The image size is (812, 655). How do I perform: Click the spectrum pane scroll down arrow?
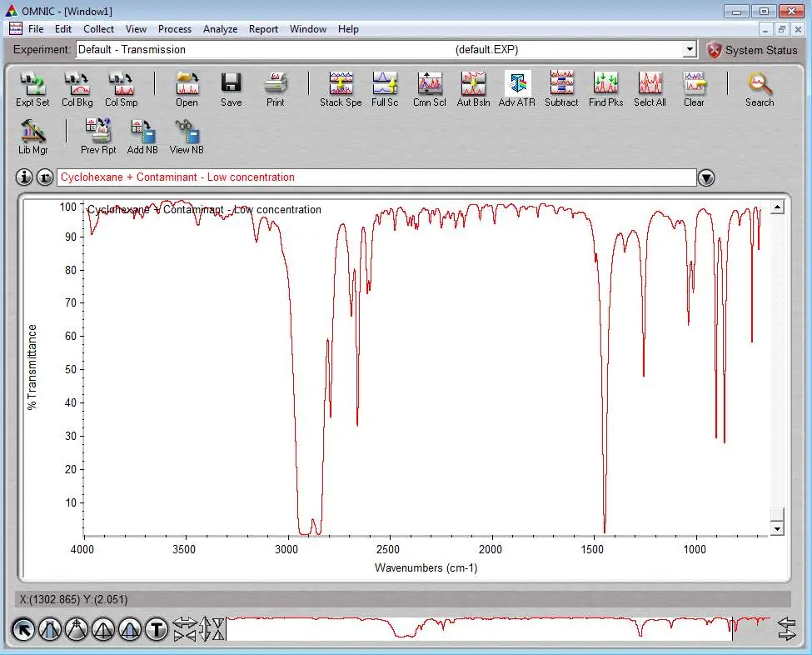click(777, 529)
